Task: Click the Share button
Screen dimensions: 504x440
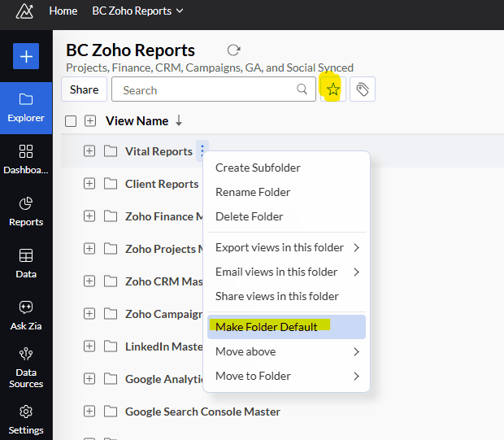Action: 85,89
